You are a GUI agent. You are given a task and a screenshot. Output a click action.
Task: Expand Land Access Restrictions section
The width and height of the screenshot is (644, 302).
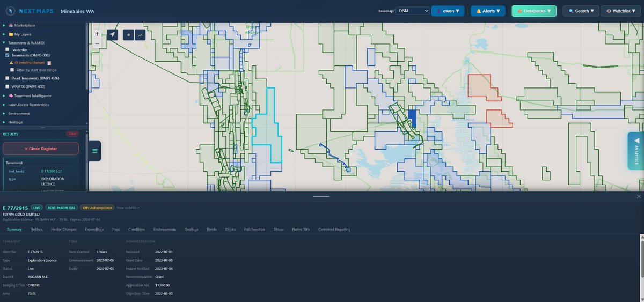[x=4, y=105]
